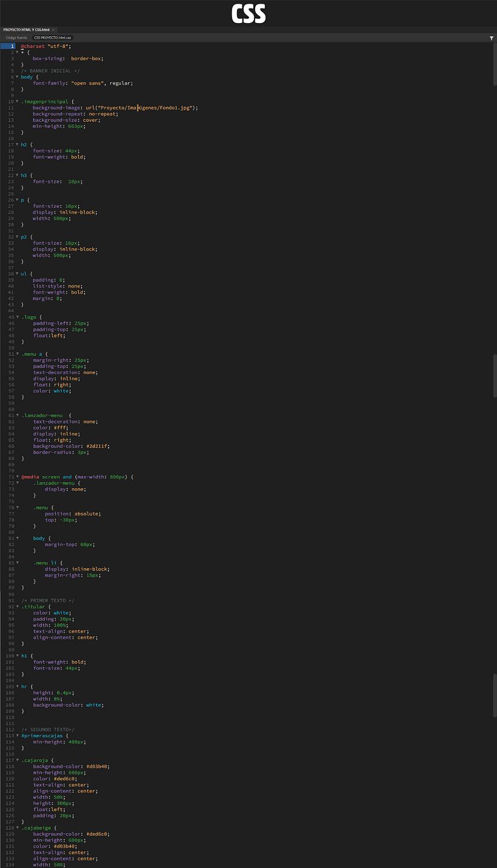Screen dimensions: 497x868
Task: Collapse the .cajaroja rule
Action: coord(17,760)
